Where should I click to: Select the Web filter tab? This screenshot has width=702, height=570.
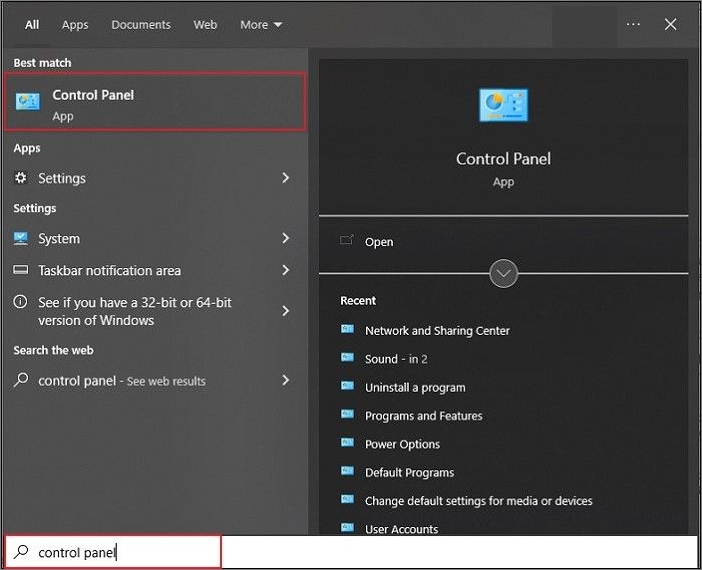(x=205, y=25)
